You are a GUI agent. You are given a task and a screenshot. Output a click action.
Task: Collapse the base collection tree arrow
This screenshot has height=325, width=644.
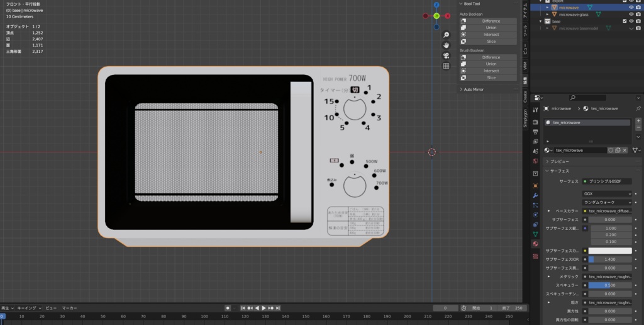point(541,21)
